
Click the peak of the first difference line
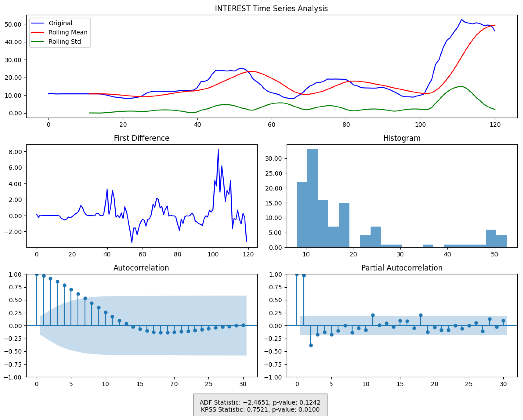point(218,149)
